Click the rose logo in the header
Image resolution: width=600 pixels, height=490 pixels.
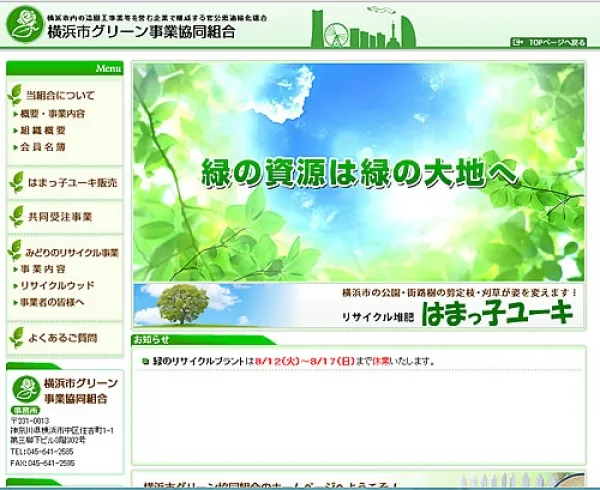(25, 24)
